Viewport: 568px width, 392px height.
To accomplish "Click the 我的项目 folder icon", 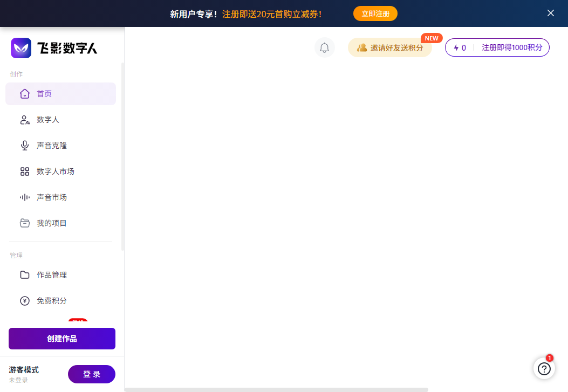I will (x=25, y=223).
